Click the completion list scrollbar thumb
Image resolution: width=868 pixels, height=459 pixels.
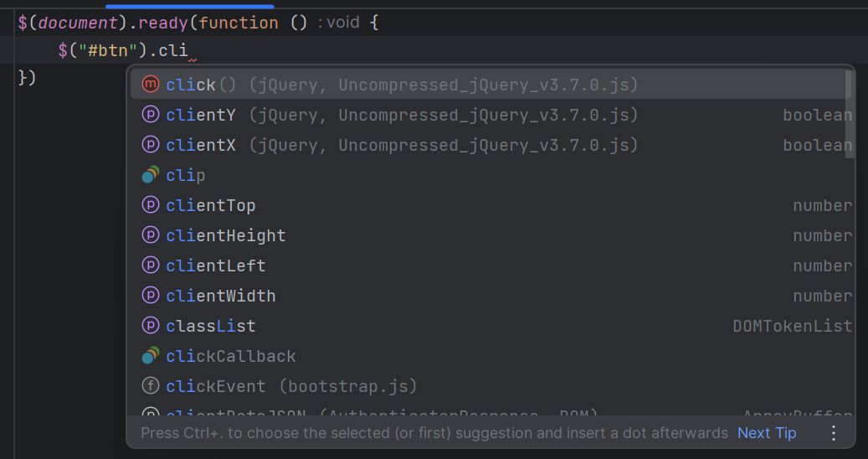pyautogui.click(x=849, y=114)
